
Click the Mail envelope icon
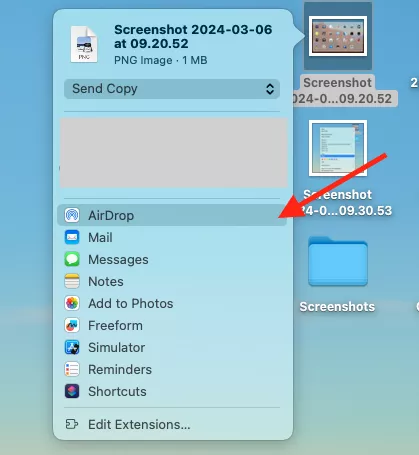pyautogui.click(x=72, y=237)
